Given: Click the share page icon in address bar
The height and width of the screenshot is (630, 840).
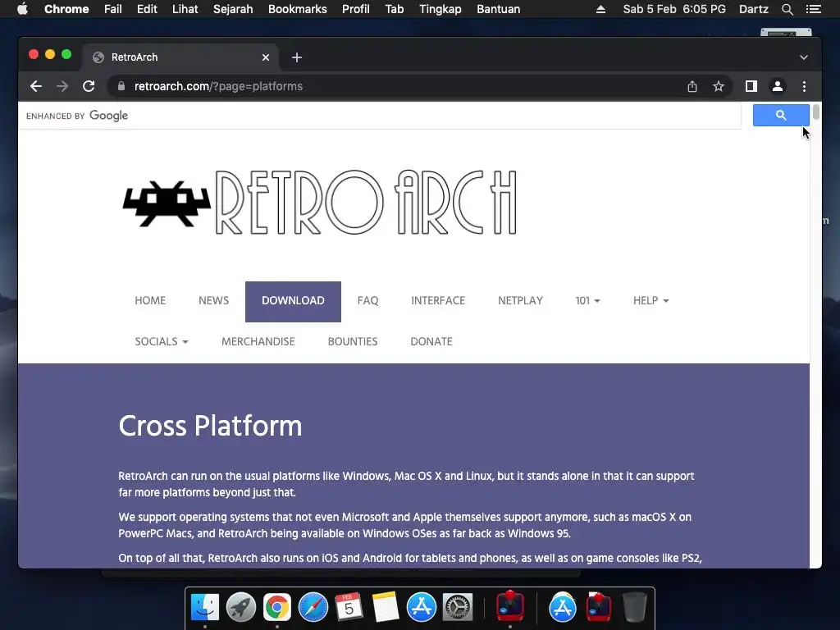Looking at the screenshot, I should (x=692, y=86).
